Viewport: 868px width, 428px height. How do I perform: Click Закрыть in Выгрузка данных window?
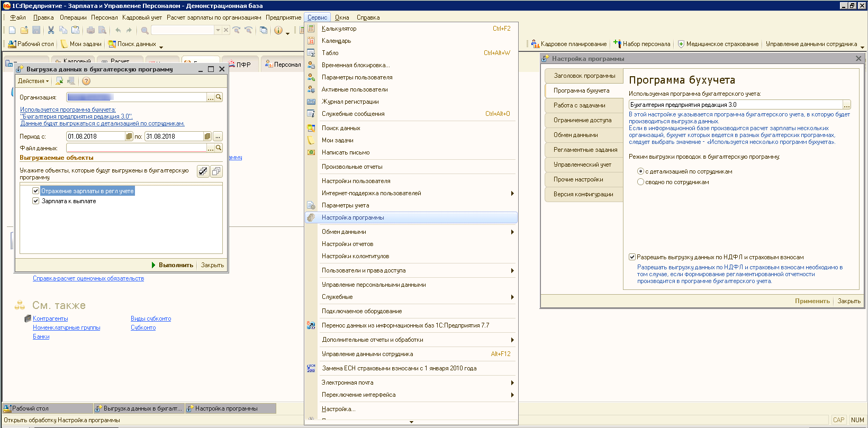pyautogui.click(x=212, y=265)
